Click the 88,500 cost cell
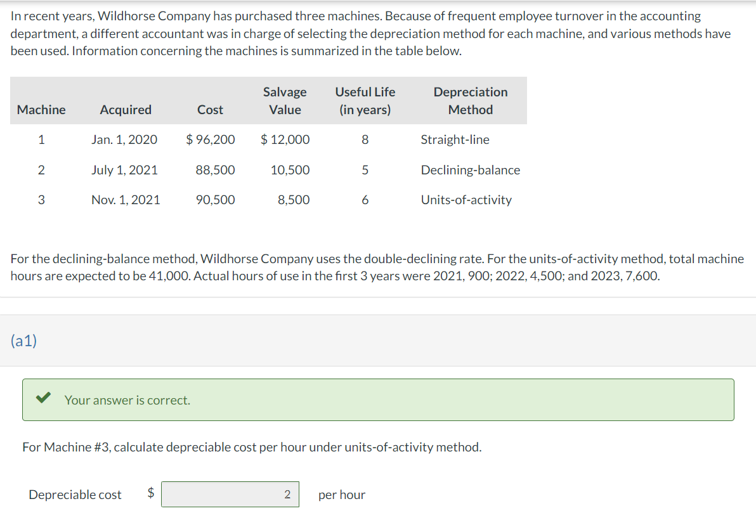 [216, 170]
